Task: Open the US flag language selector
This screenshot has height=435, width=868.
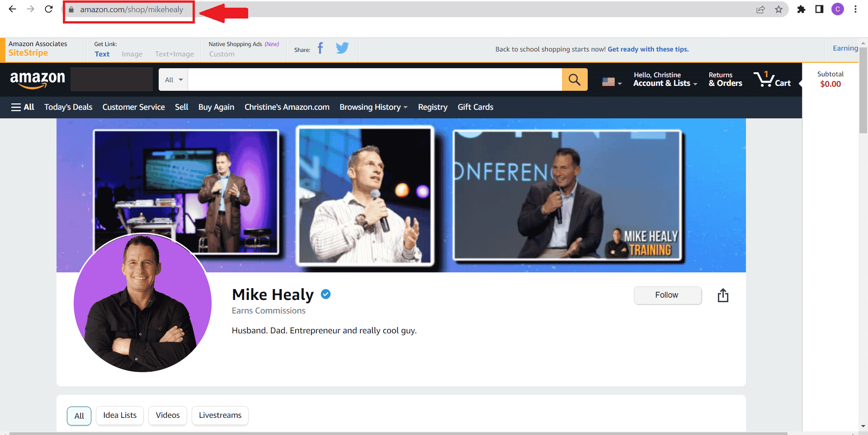Action: click(612, 82)
